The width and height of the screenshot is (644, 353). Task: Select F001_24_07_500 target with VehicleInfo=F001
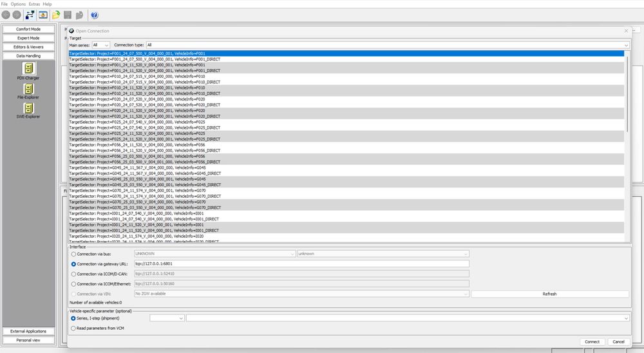(x=346, y=53)
